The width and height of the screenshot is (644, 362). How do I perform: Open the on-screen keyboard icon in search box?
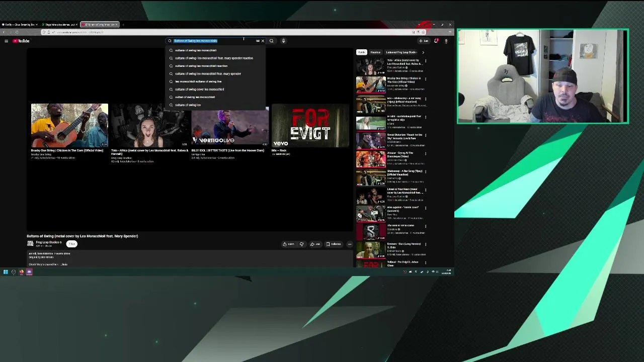(x=258, y=41)
